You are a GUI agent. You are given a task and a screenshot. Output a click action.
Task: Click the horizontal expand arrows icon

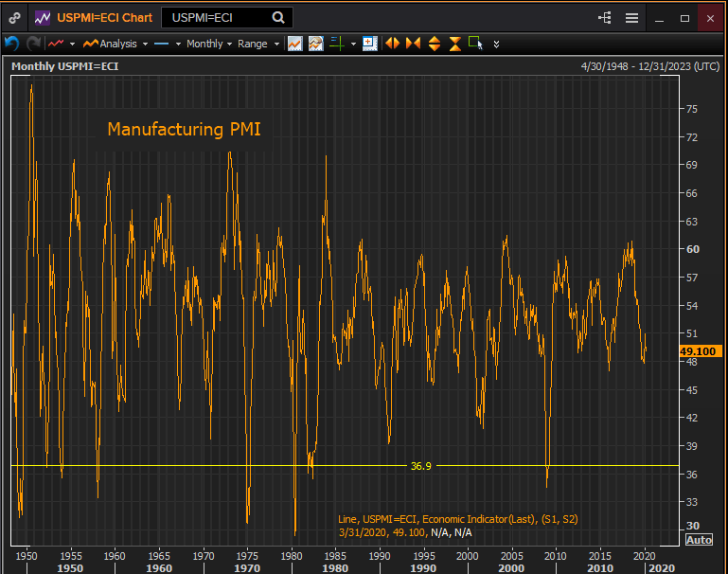pos(392,44)
